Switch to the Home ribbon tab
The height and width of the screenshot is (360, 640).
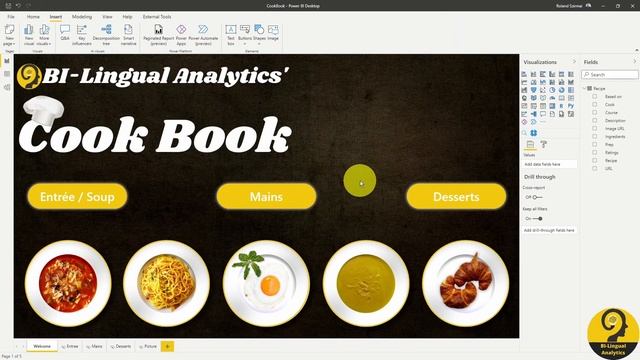[x=33, y=17]
